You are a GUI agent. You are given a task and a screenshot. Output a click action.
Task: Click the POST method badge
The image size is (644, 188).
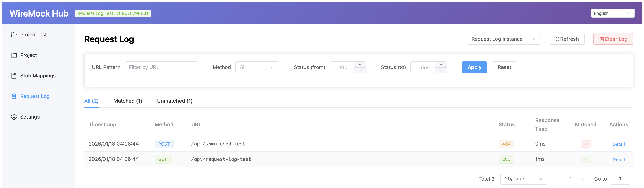tap(164, 144)
